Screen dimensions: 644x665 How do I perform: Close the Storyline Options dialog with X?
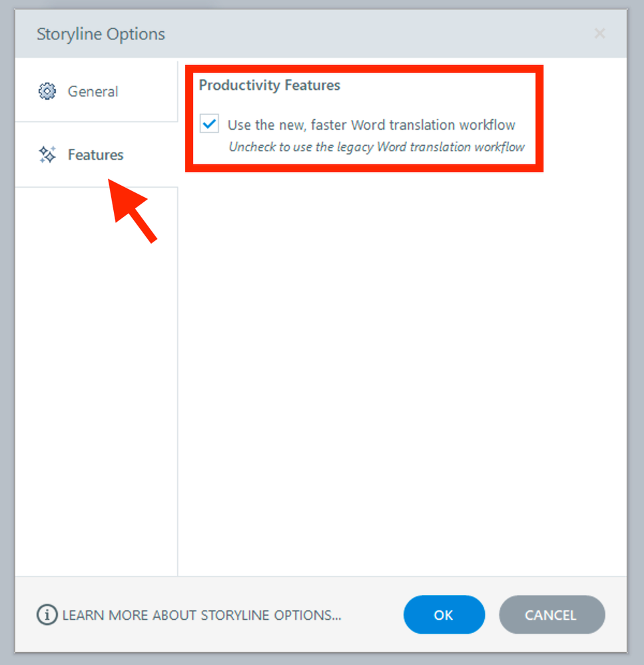[x=599, y=33]
